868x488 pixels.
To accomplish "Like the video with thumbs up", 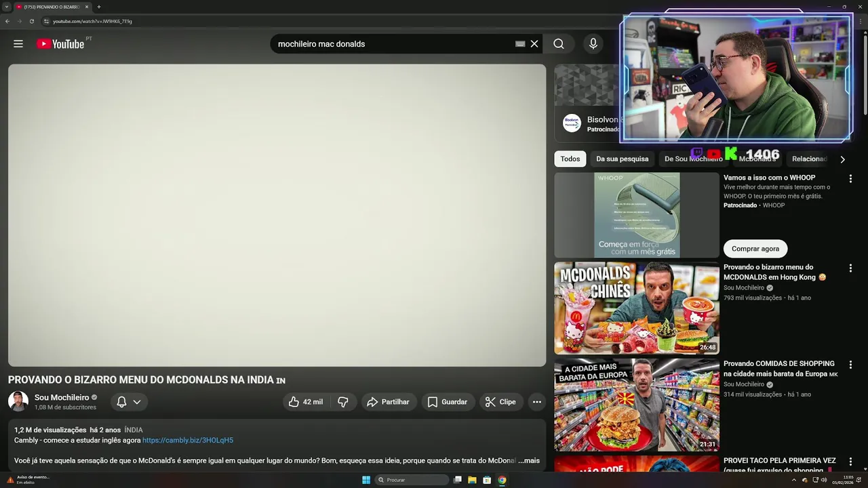I will (306, 402).
